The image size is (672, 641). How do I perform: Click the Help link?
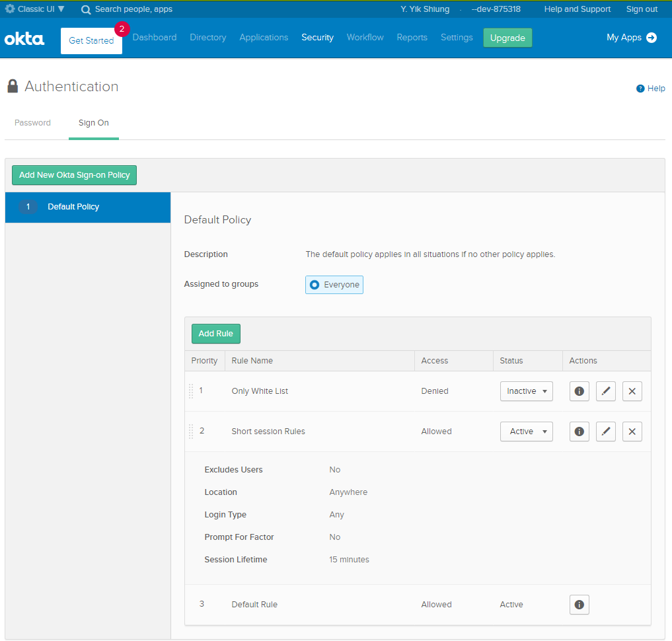[655, 89]
